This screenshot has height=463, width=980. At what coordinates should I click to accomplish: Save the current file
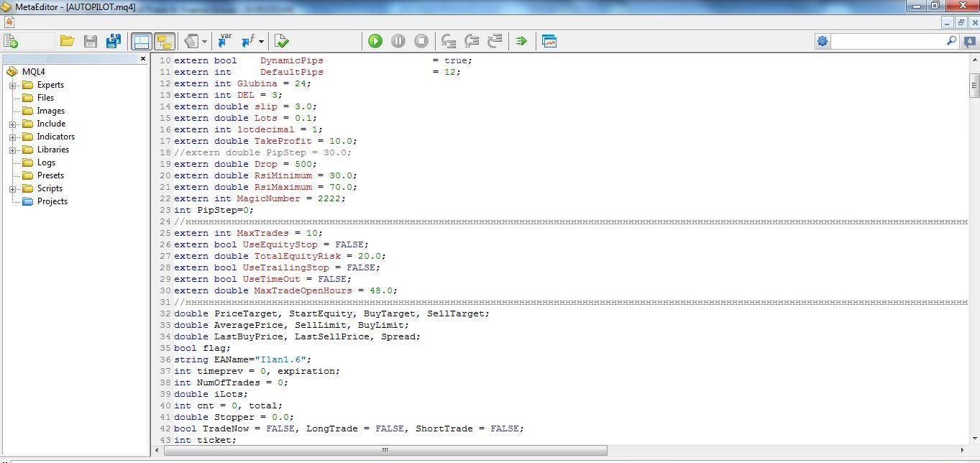(x=91, y=41)
